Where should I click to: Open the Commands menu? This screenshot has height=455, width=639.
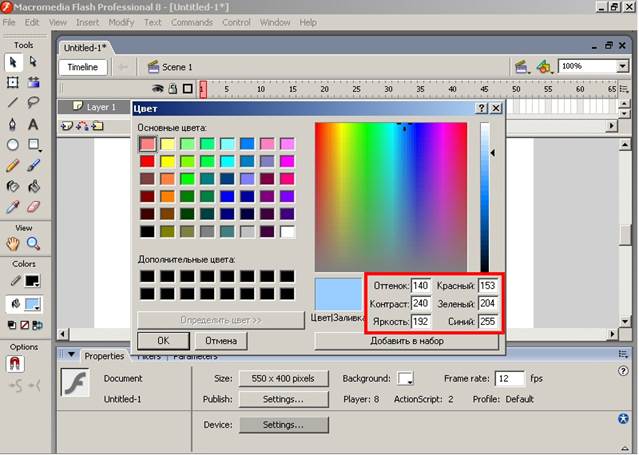coord(192,22)
